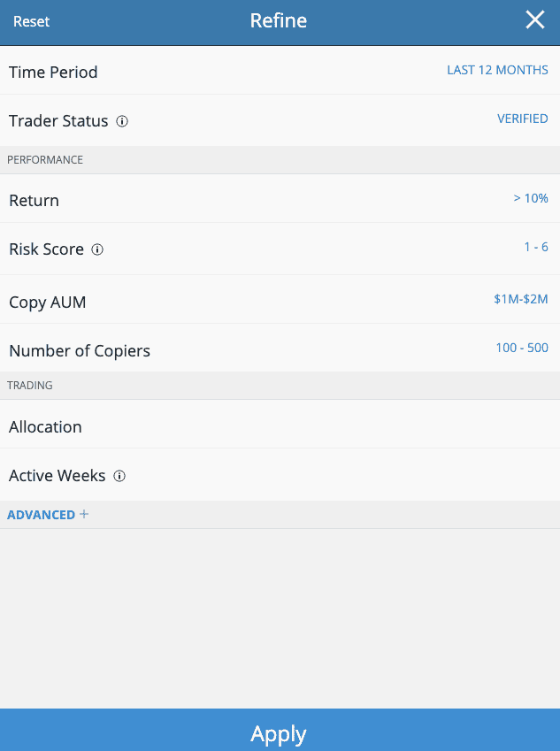Open the Return filter row

pyautogui.click(x=280, y=199)
